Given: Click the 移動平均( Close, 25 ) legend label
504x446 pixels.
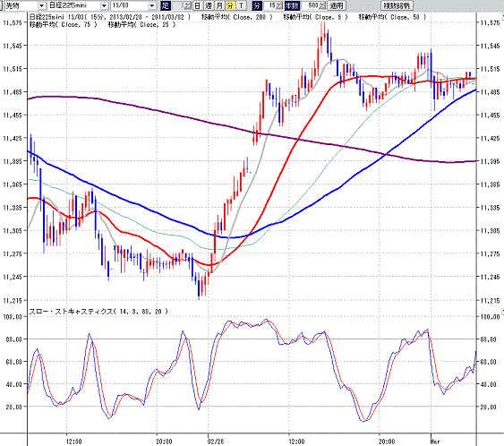Looking at the screenshot, I should [141, 24].
